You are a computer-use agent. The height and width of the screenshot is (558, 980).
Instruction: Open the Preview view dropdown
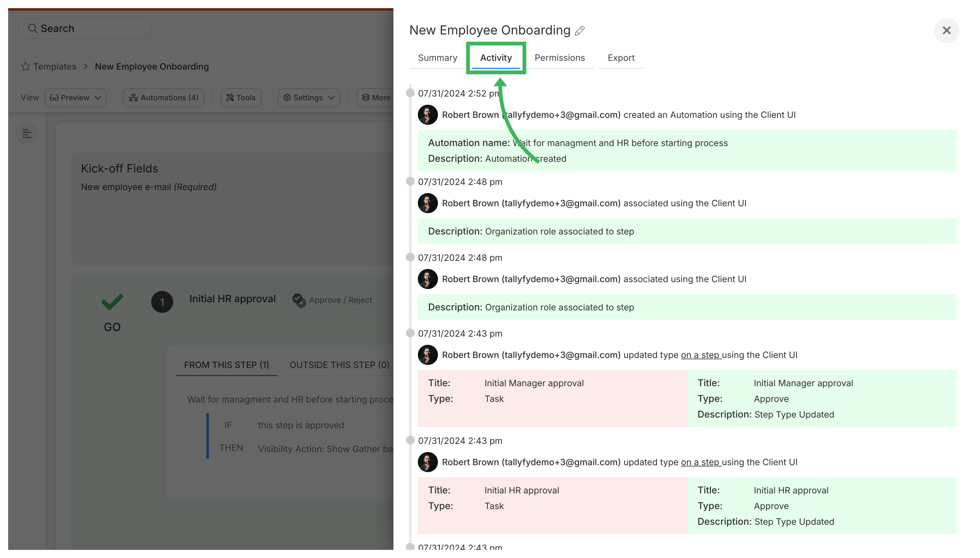click(x=75, y=98)
